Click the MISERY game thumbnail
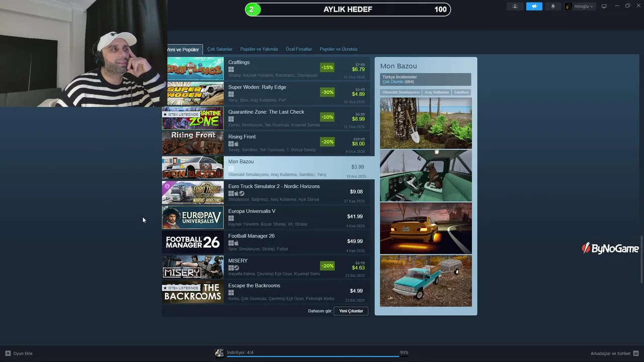644x362 pixels. (193, 267)
